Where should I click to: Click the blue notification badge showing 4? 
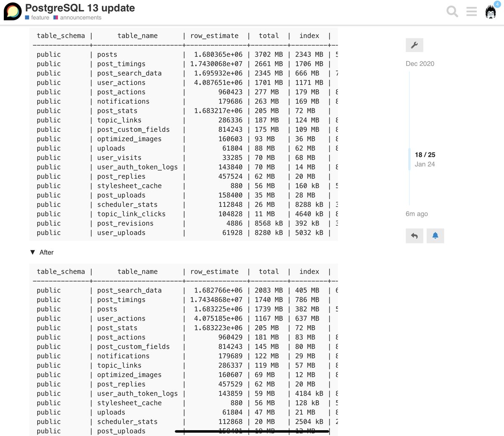497,4
